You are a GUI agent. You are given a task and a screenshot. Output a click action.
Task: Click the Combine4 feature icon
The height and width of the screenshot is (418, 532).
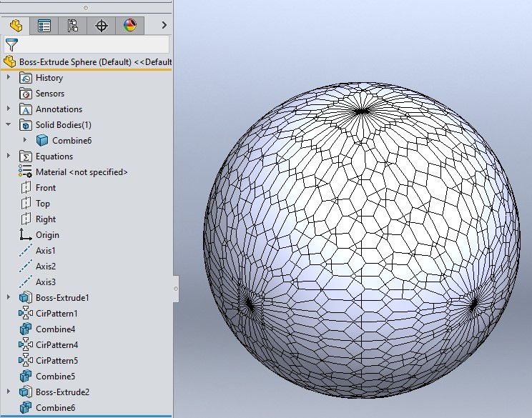pyautogui.click(x=26, y=329)
